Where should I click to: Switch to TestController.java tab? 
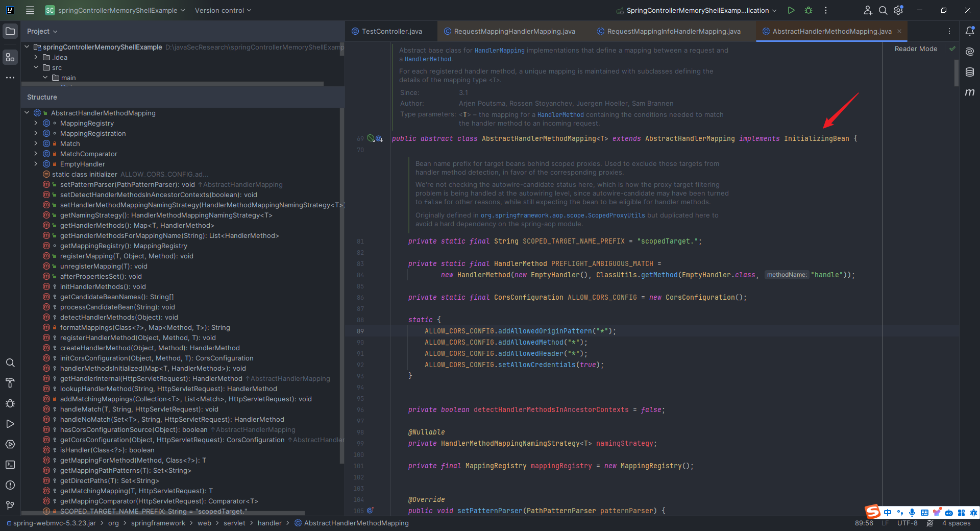[x=391, y=31]
